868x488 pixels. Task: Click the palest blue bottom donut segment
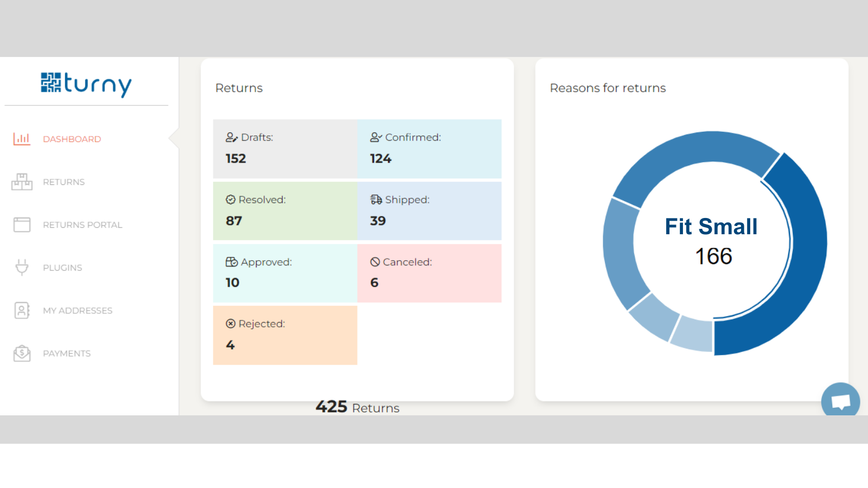(693, 333)
